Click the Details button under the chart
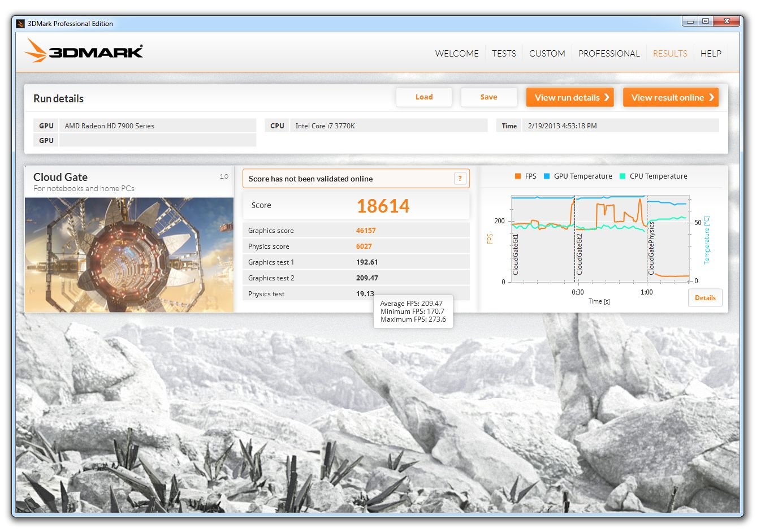Viewport: 761px width, 532px height. pyautogui.click(x=705, y=298)
